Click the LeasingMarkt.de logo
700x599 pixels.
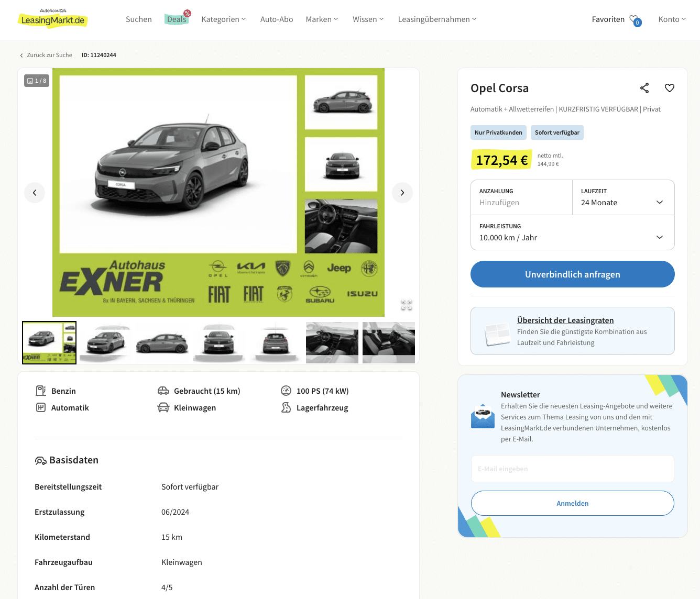tap(52, 18)
